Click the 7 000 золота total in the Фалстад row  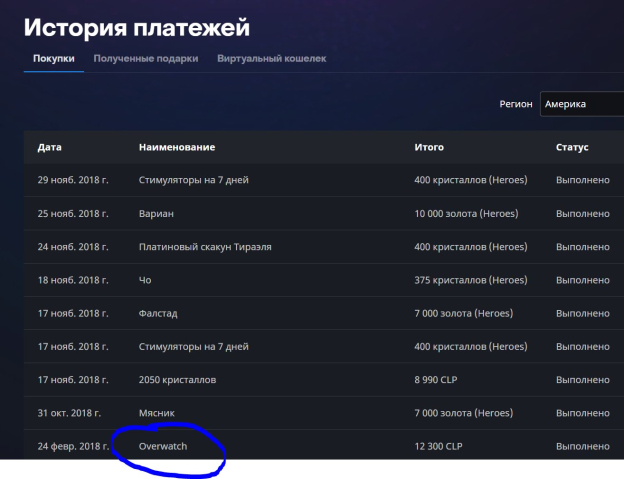464,313
